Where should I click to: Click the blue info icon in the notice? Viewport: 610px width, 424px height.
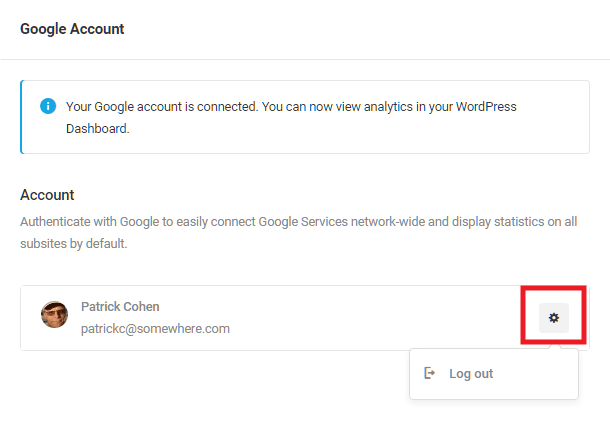point(48,106)
